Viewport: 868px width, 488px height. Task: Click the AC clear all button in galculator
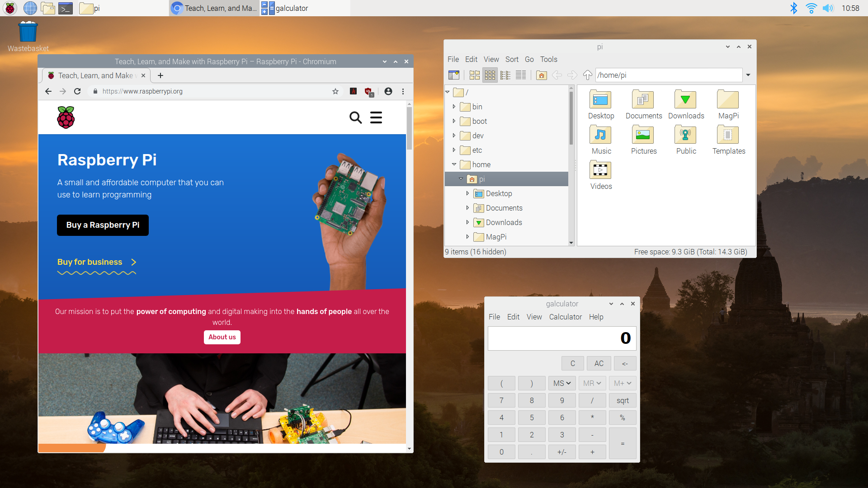pos(599,363)
